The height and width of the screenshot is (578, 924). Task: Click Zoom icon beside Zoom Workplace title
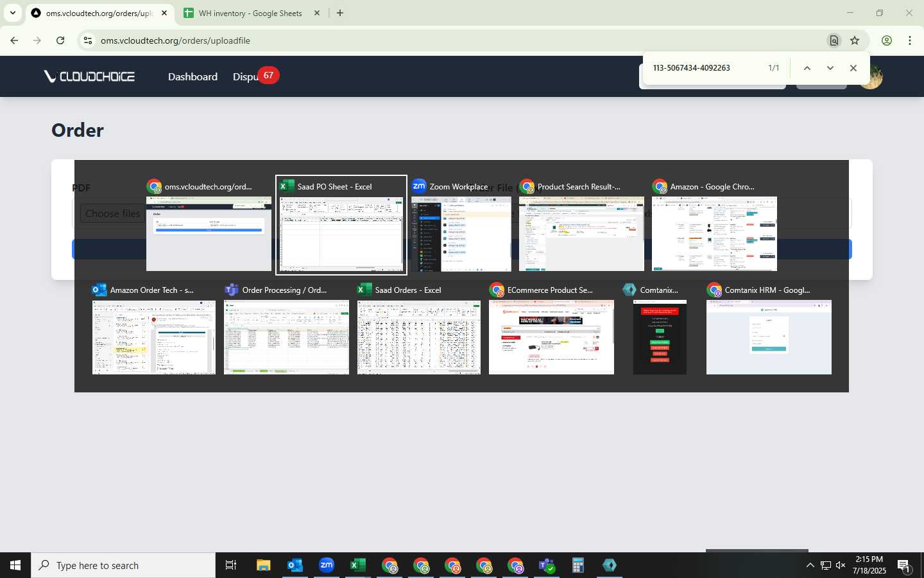(x=419, y=186)
